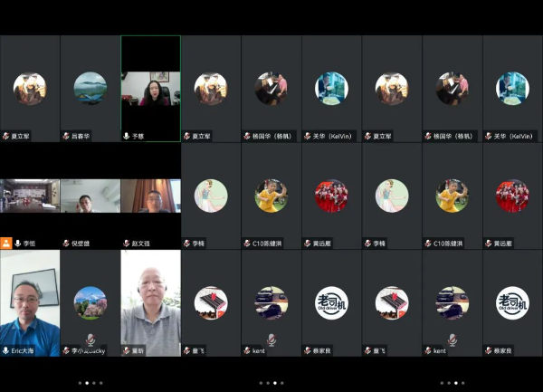
Task: Go to first page dot under 予慧's grid panel
Action: point(80,383)
